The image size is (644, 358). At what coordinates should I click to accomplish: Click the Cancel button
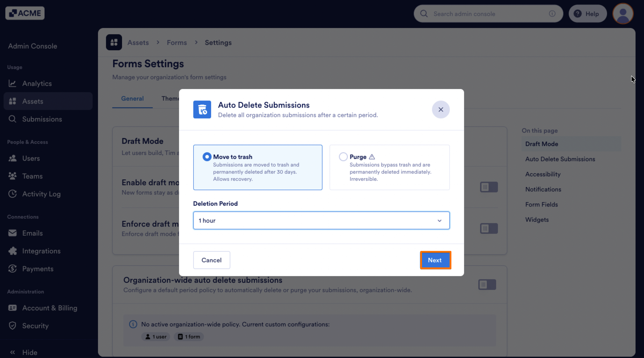(x=212, y=260)
